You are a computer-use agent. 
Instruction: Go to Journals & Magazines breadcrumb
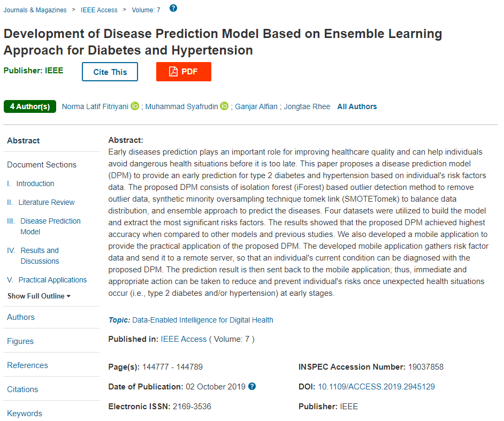(35, 10)
